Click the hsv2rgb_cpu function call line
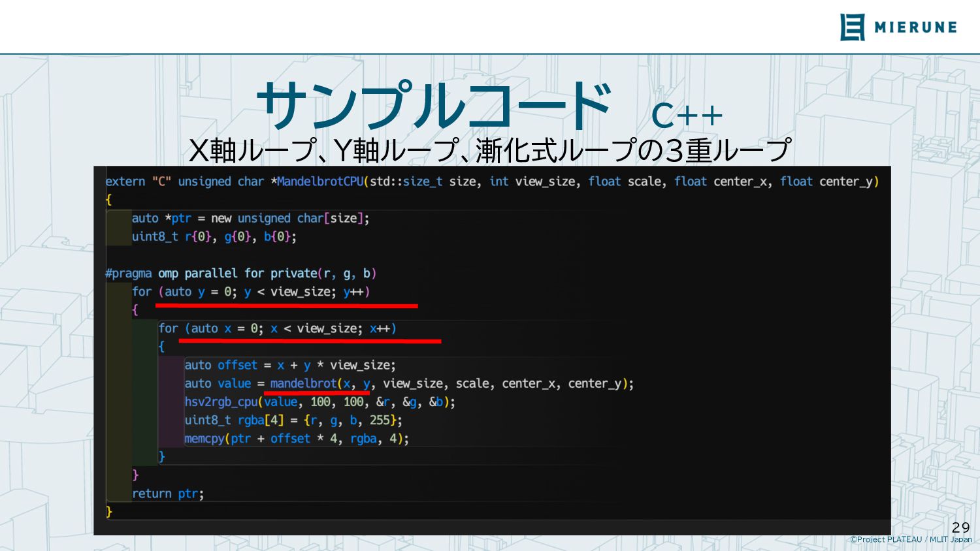 319,401
